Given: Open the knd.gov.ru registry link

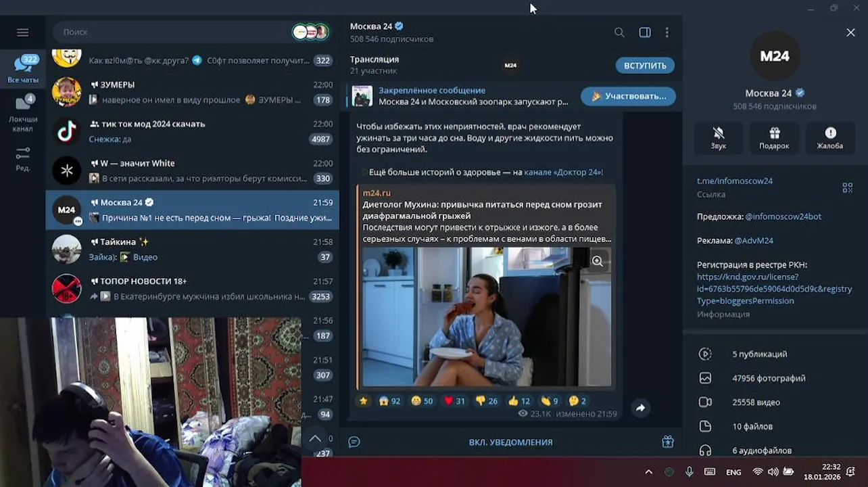Looking at the screenshot, I should [775, 289].
